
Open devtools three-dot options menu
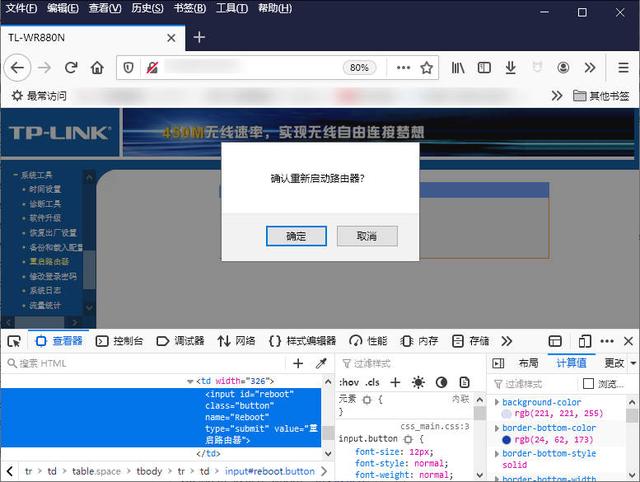tap(607, 341)
